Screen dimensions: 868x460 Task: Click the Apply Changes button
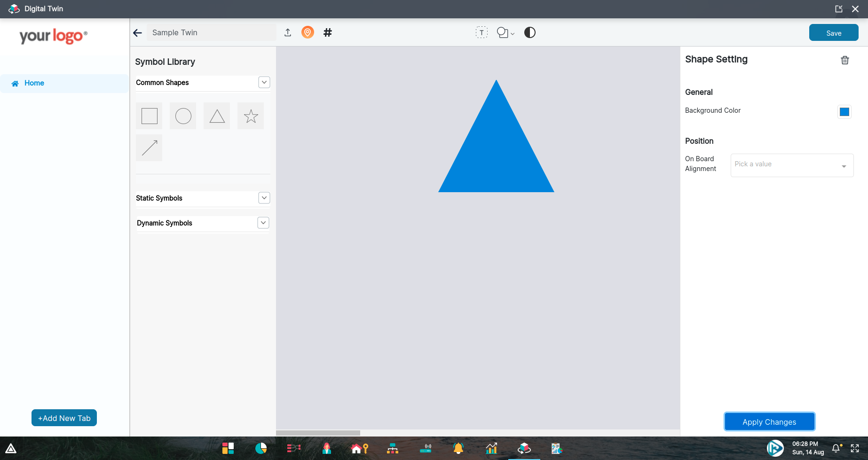(769, 421)
